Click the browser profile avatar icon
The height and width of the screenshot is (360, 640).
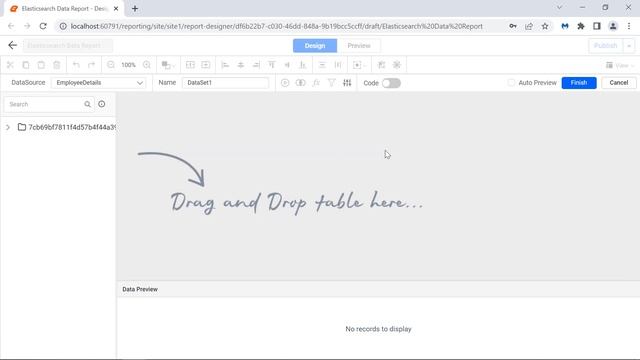point(613,26)
